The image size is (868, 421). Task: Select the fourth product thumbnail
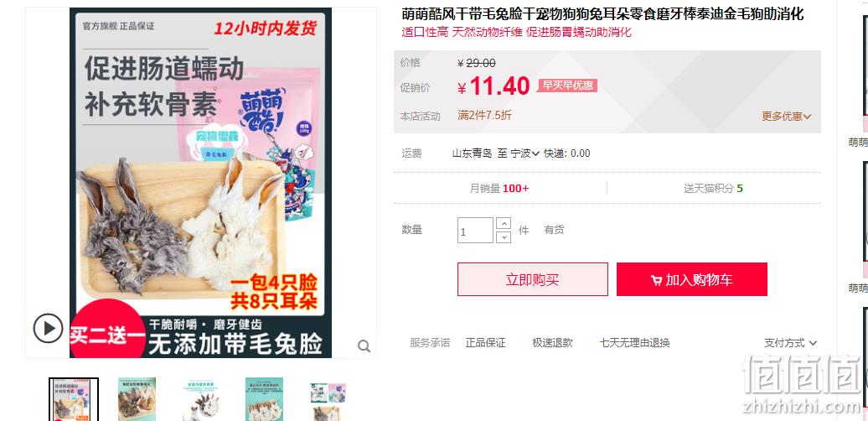point(264,399)
